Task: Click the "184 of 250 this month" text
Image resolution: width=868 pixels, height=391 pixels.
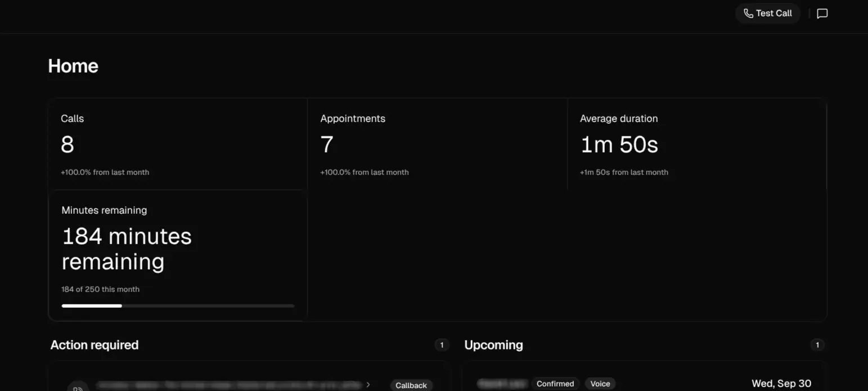Action: pyautogui.click(x=100, y=289)
